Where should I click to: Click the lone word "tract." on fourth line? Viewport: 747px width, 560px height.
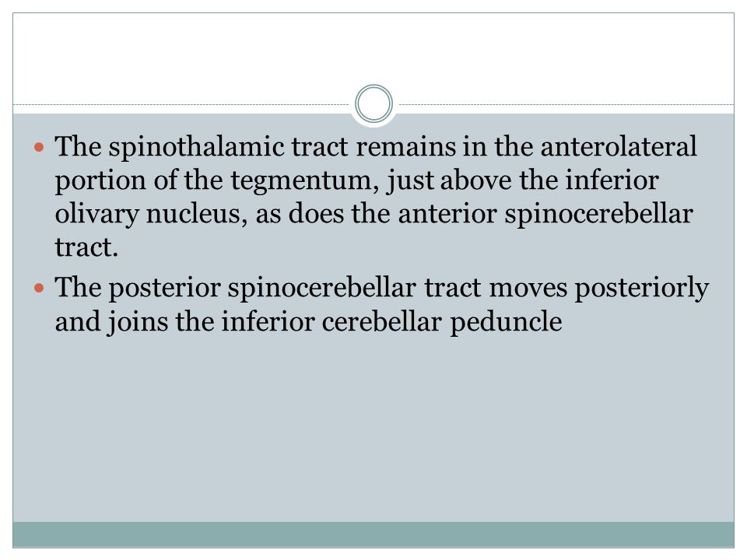tap(86, 247)
